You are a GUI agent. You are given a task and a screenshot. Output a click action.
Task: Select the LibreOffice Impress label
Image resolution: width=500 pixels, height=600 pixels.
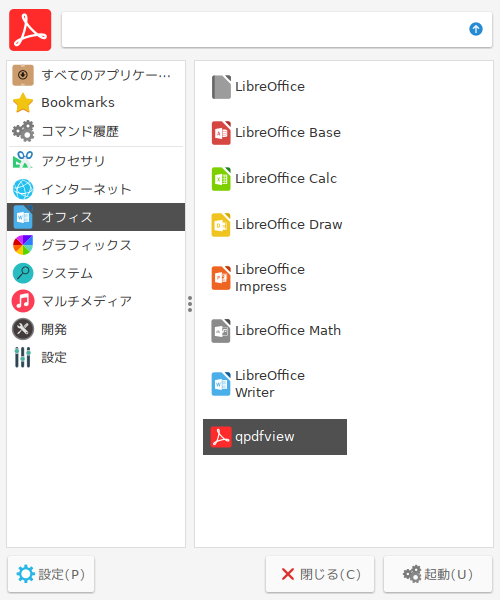tap(270, 278)
